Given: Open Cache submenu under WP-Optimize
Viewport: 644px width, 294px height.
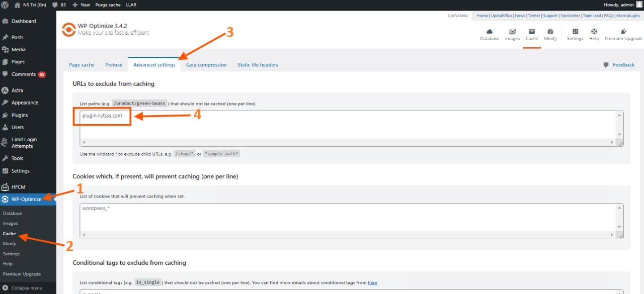Looking at the screenshot, I should pos(9,234).
